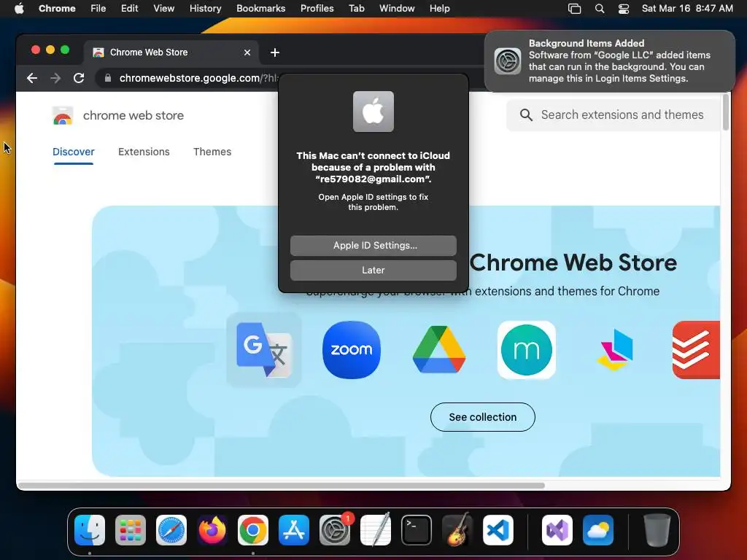747x560 pixels.
Task: Open System Settings from the Dock
Action: coord(334,530)
